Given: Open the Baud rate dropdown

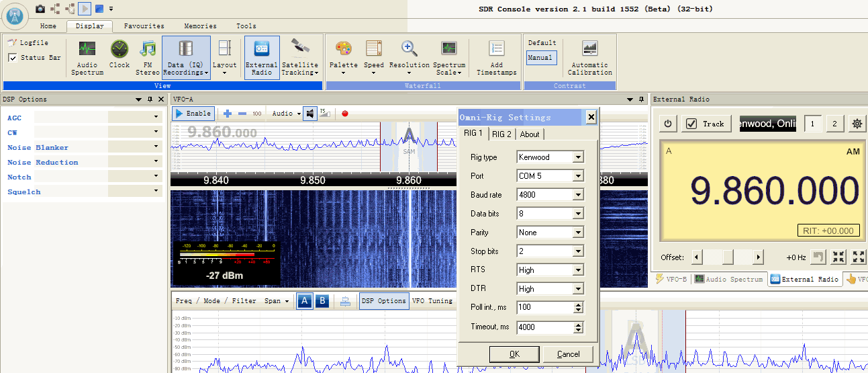Looking at the screenshot, I should (x=577, y=195).
